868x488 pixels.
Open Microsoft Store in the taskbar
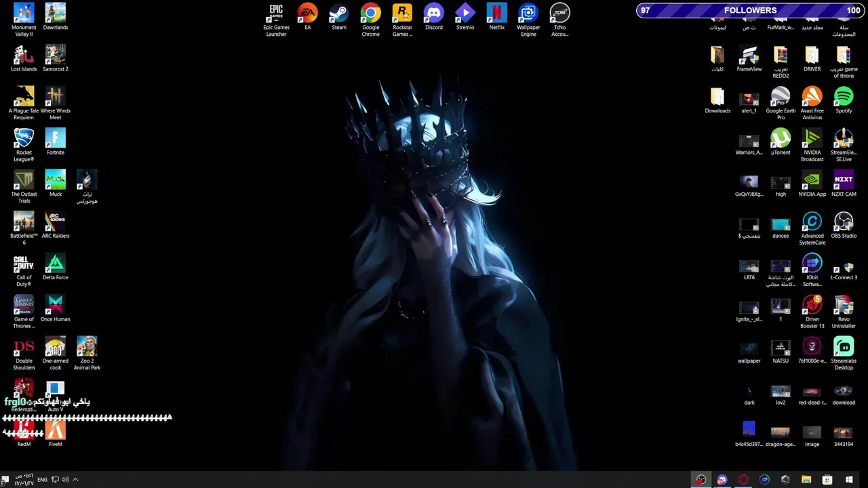coord(827,480)
